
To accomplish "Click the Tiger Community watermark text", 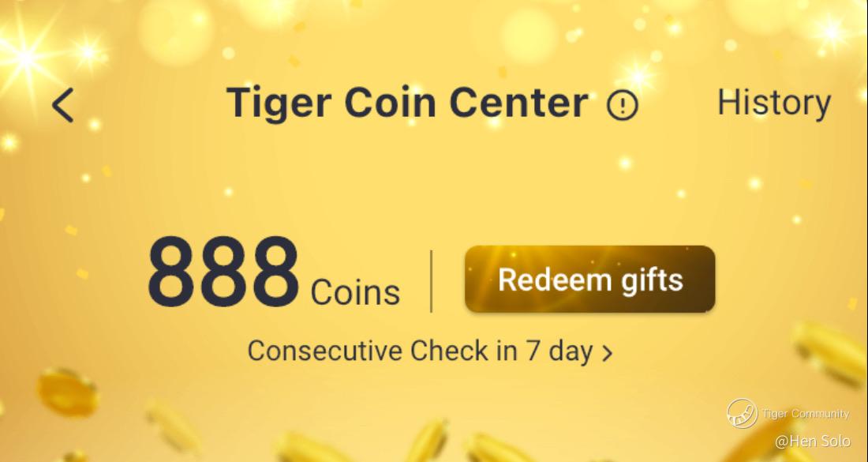I will (x=806, y=414).
